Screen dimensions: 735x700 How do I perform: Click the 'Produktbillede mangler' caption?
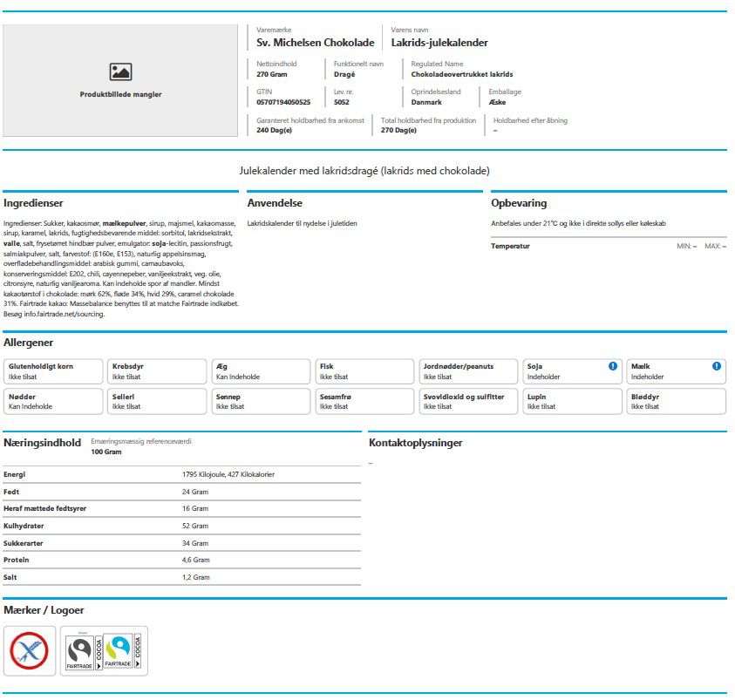[120, 95]
